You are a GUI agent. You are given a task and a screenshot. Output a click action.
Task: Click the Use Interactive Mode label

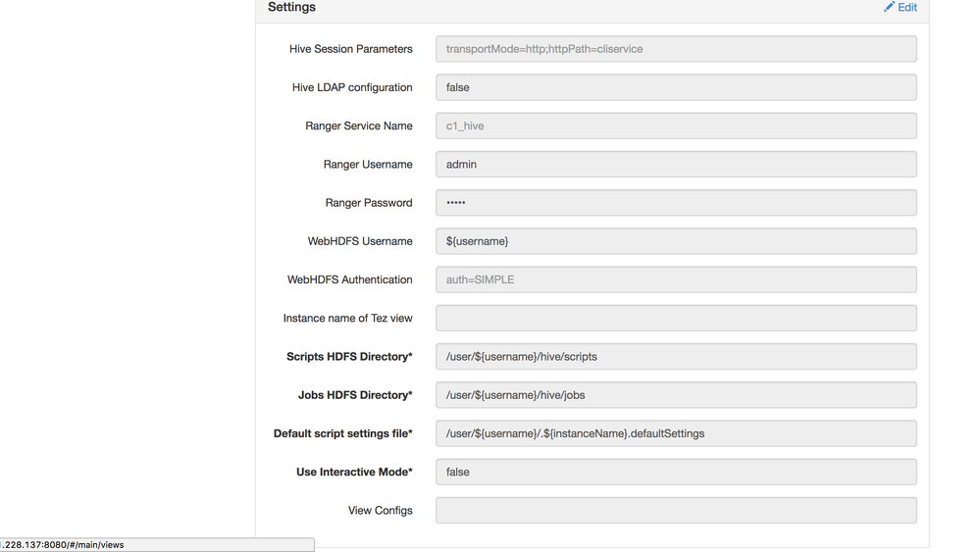354,472
